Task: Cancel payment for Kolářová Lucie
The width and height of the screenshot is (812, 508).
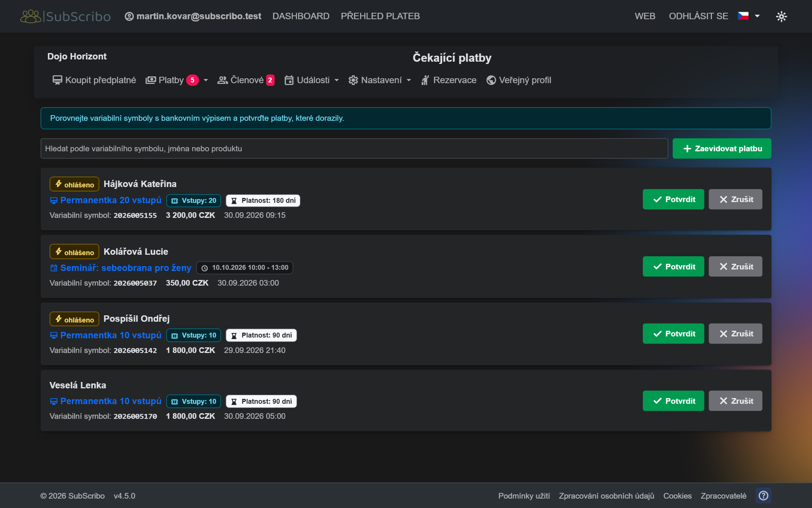Action: [x=735, y=267]
